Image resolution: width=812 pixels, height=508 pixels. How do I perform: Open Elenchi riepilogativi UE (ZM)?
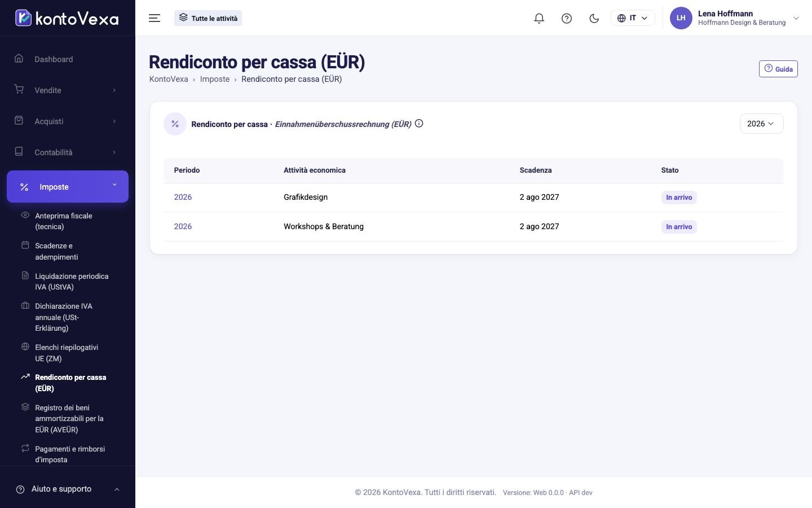click(x=68, y=353)
